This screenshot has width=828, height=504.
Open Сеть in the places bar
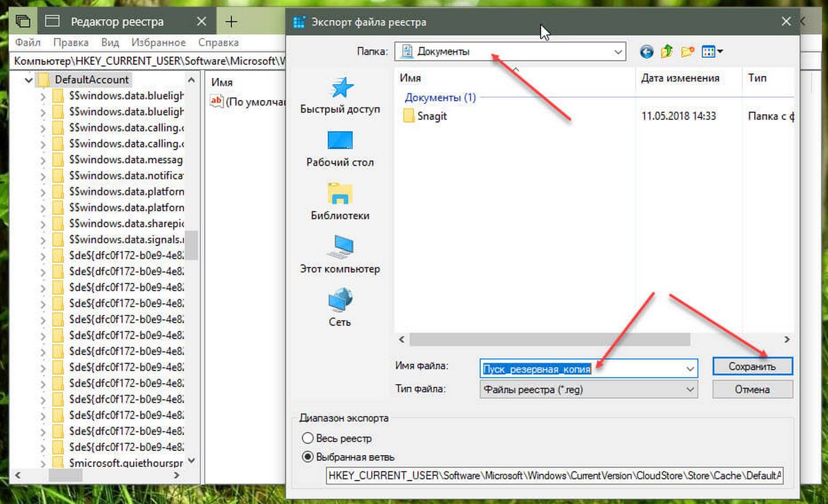click(x=340, y=308)
